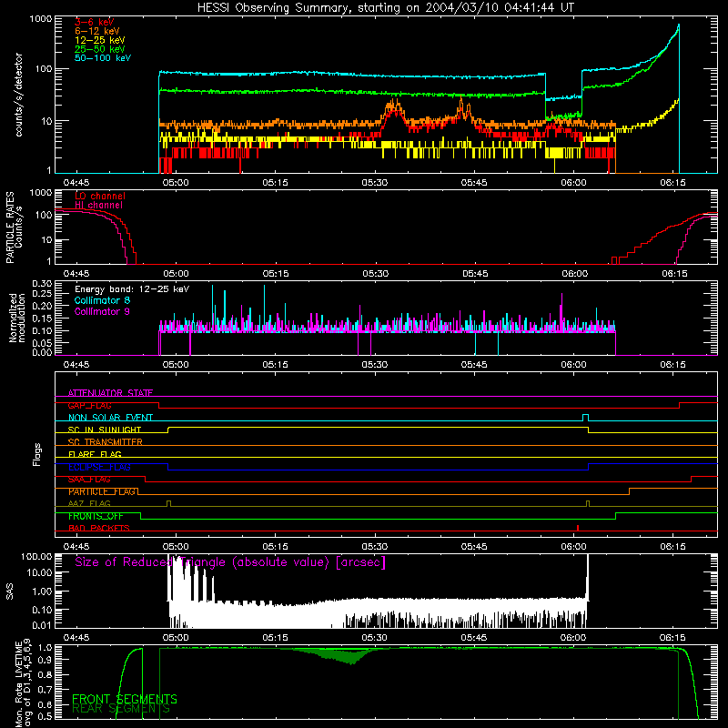The image size is (728, 728).
Task: Select the Collimator 9 legend label
Action: pyautogui.click(x=102, y=311)
